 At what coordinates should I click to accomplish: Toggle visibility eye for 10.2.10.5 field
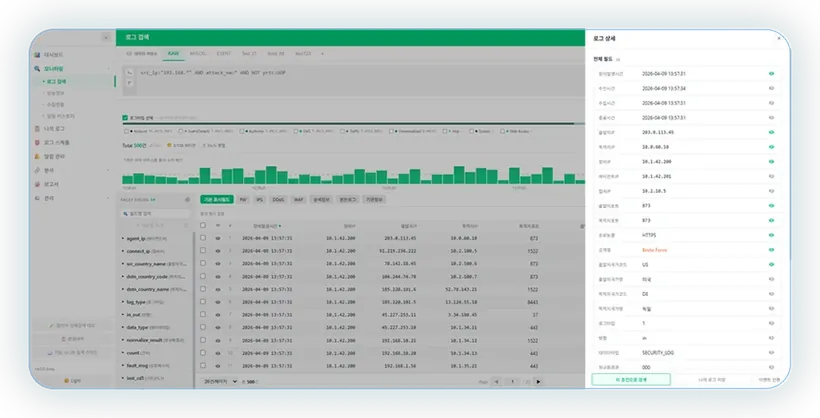coord(771,191)
